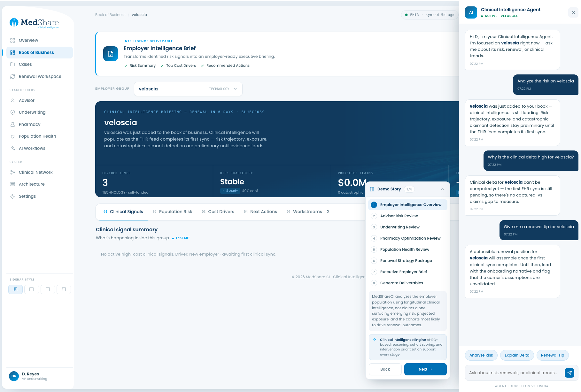This screenshot has width=581, height=392.
Task: Click the Population Health heart icon
Action: pyautogui.click(x=13, y=136)
